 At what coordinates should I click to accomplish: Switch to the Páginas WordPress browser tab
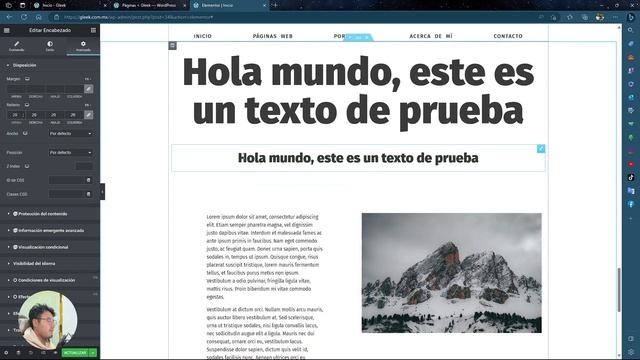pos(149,5)
